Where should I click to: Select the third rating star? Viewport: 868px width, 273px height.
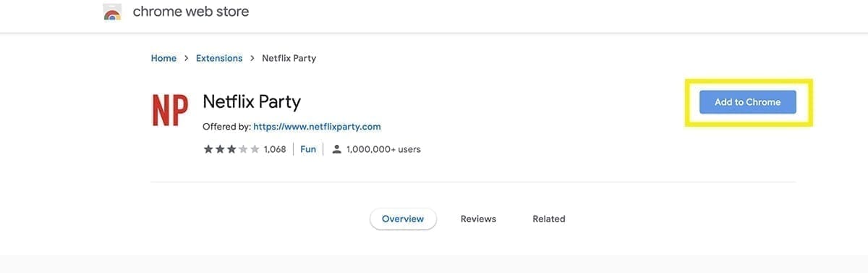[x=231, y=149]
